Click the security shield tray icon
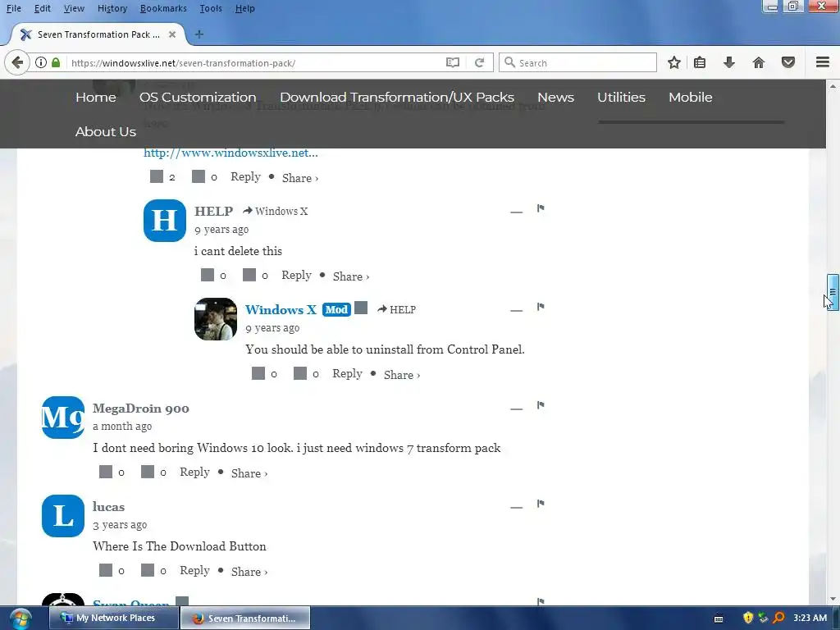 click(748, 618)
